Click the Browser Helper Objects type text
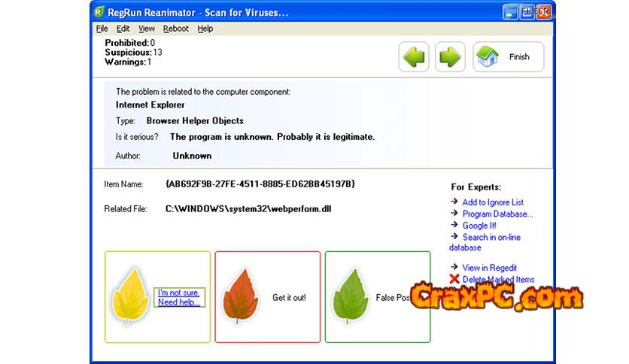This screenshot has height=364, width=629. click(x=195, y=120)
